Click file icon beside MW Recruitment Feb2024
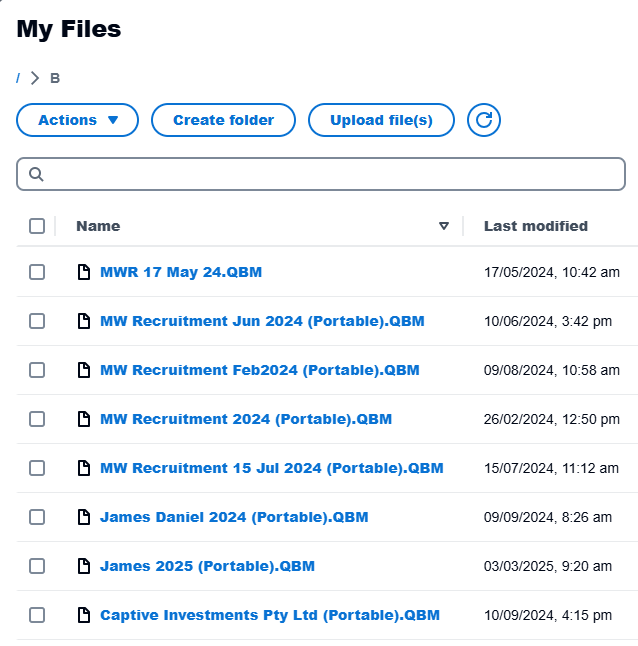The height and width of the screenshot is (646, 638). pyautogui.click(x=84, y=370)
